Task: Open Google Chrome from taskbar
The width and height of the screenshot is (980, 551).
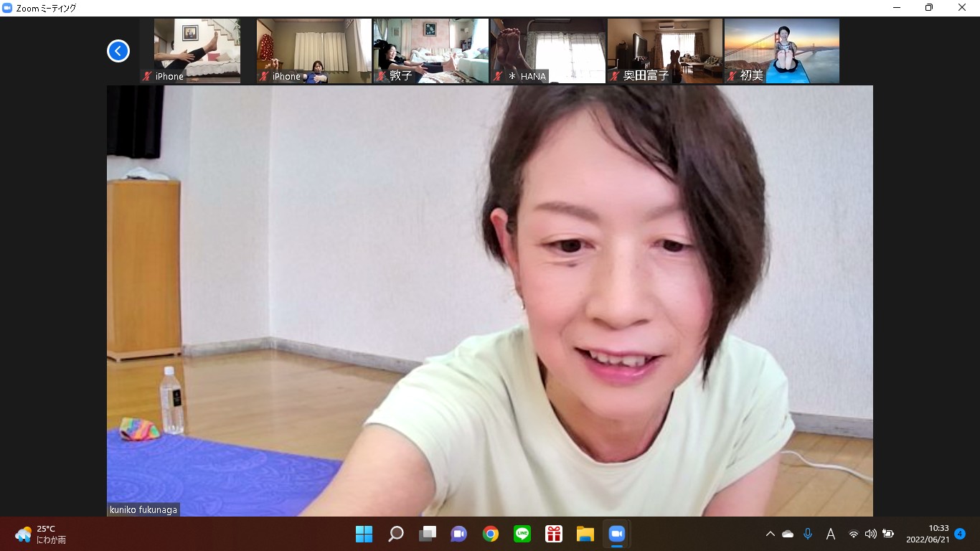Action: (491, 534)
